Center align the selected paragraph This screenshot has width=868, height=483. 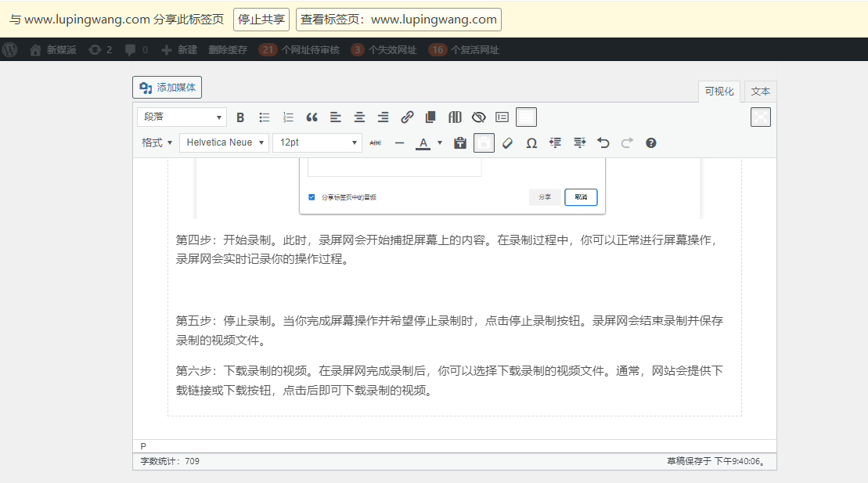359,117
